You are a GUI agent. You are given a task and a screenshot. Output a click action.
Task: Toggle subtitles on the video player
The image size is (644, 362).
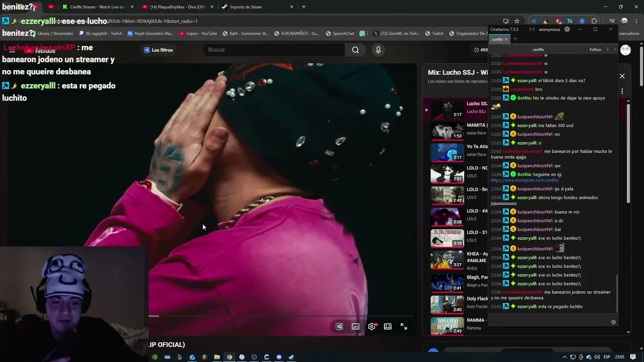355,326
